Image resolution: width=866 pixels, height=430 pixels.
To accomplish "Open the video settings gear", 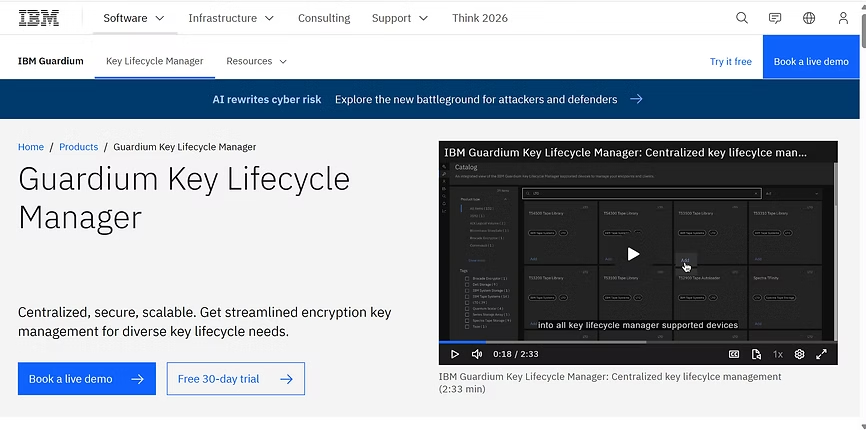I will click(799, 354).
